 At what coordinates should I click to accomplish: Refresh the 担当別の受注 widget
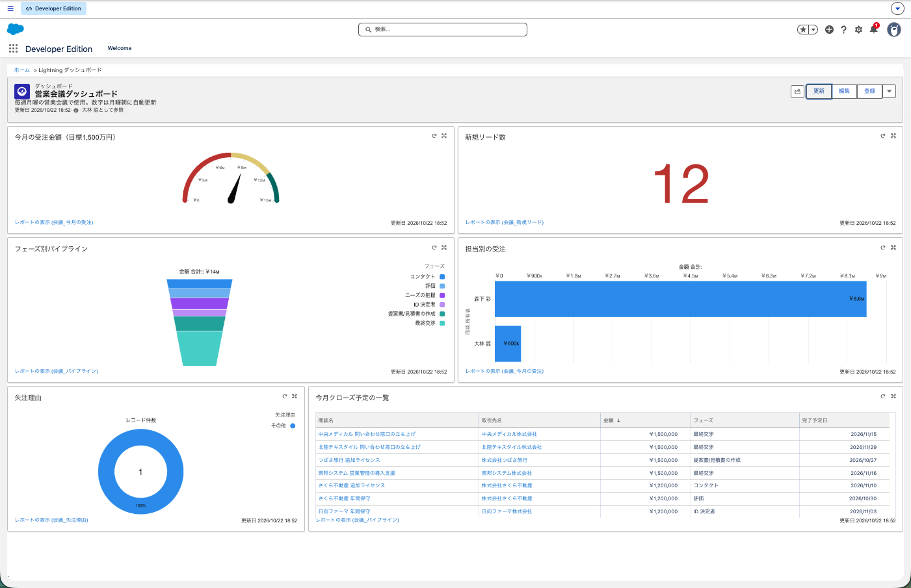(883, 248)
